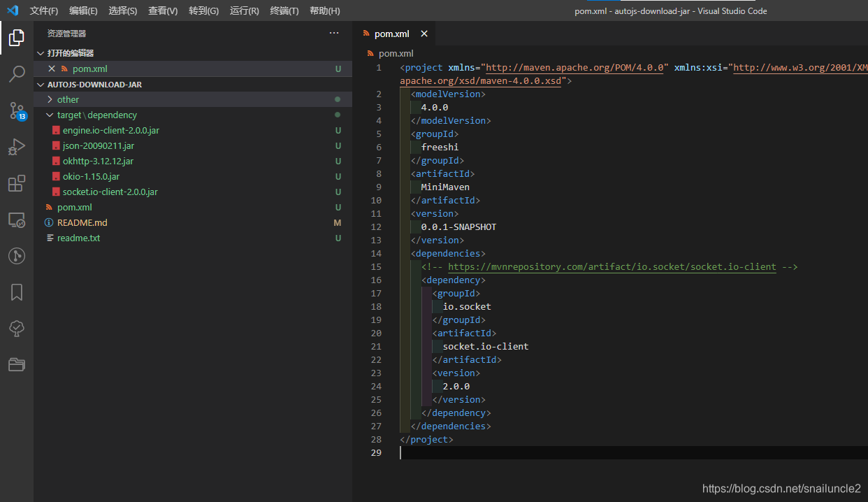Follow the www.w3.org/2001 xsi link

coord(800,68)
